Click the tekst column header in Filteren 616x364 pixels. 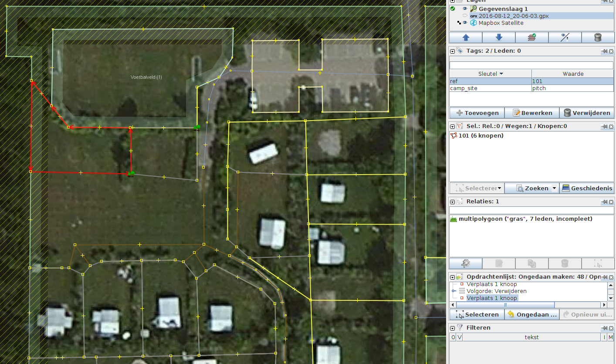click(531, 337)
